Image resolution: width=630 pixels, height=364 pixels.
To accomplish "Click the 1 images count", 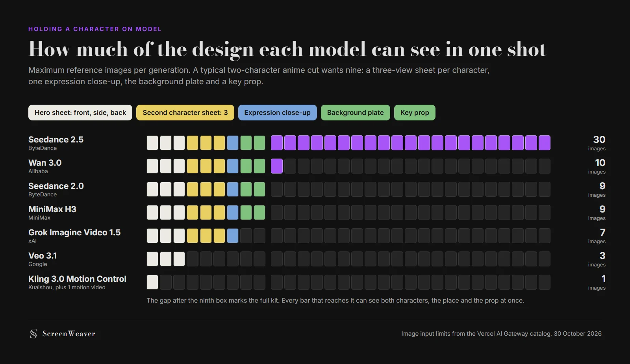I will (597, 282).
